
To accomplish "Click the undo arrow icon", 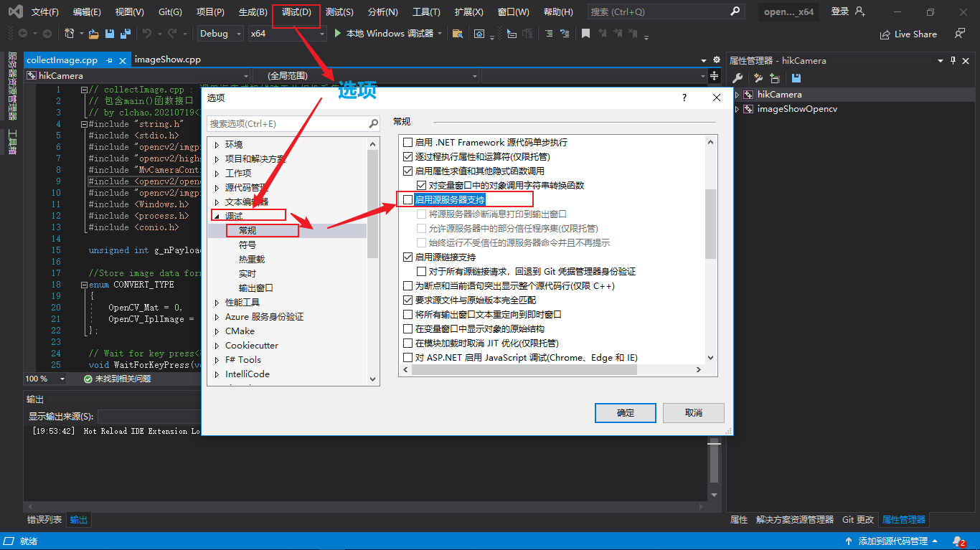I will [x=147, y=34].
